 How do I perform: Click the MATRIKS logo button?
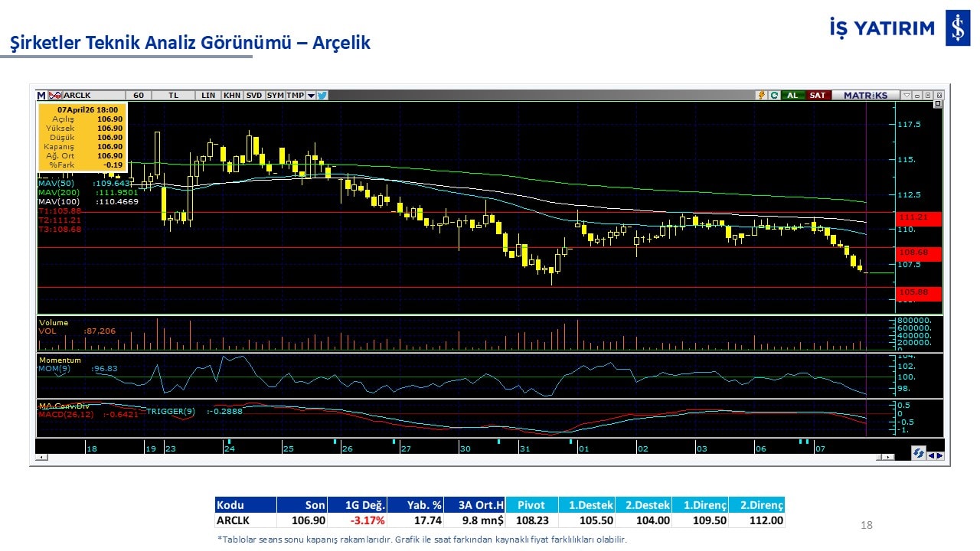(865, 96)
